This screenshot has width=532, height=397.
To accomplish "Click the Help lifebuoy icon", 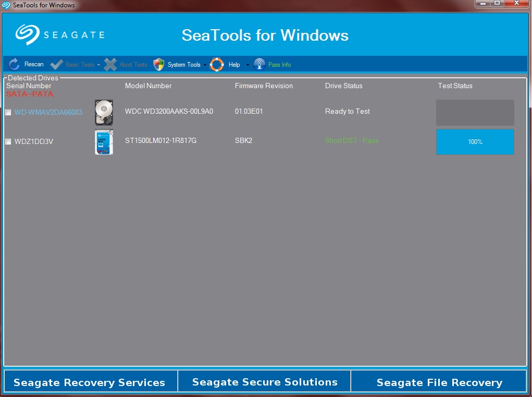I will [217, 65].
